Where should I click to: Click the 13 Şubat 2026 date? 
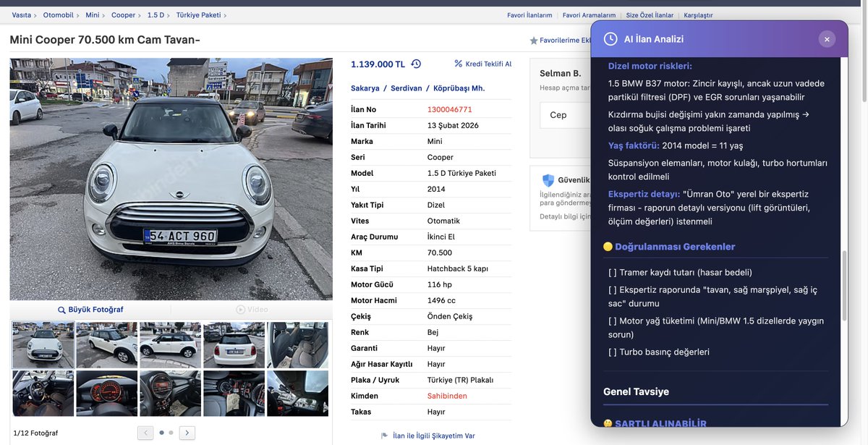point(453,125)
